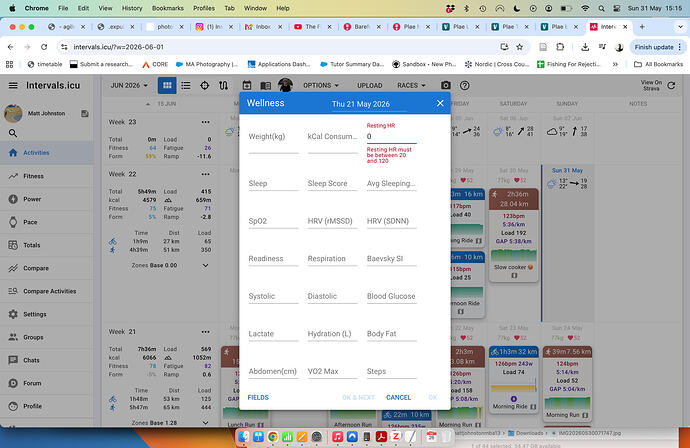Image resolution: width=690 pixels, height=448 pixels.
Task: Open Saturday 28.04 km run activity card
Action: [514, 235]
